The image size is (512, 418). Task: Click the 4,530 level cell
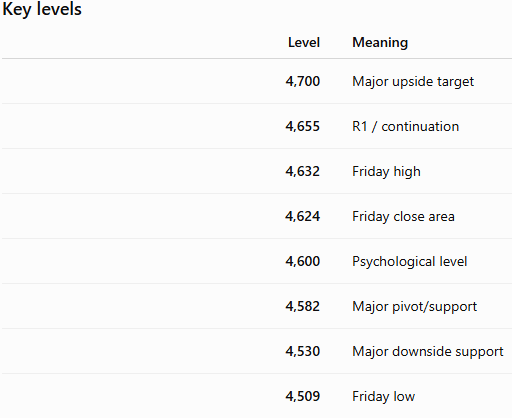click(x=303, y=351)
